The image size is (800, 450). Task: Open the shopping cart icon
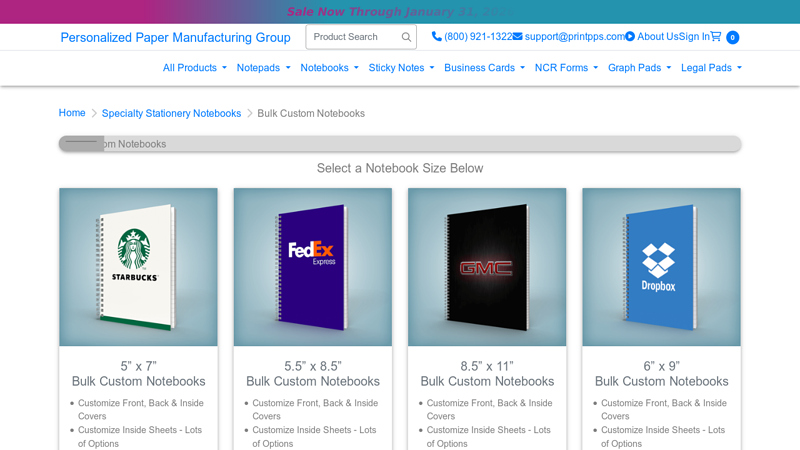tap(716, 36)
